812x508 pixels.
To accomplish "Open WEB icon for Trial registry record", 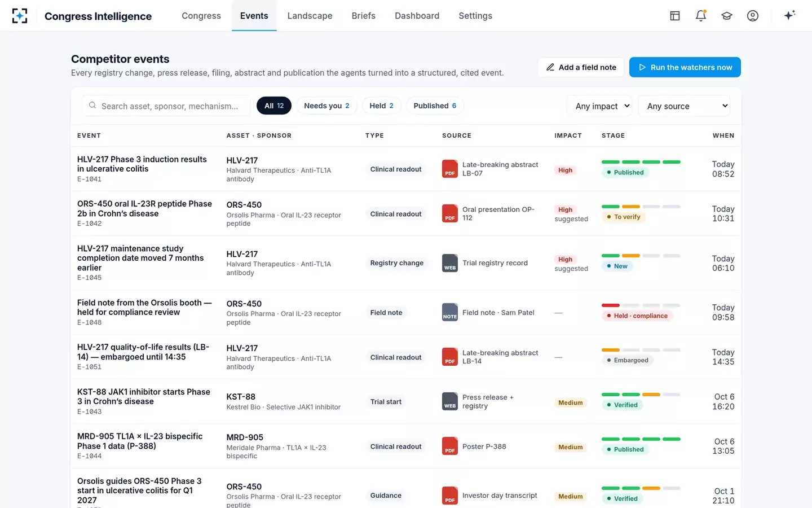I will tap(449, 263).
